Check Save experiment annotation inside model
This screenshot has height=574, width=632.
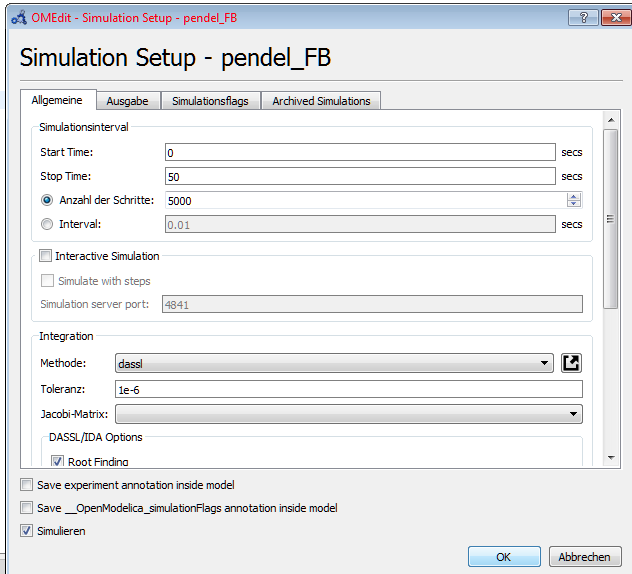[26, 485]
